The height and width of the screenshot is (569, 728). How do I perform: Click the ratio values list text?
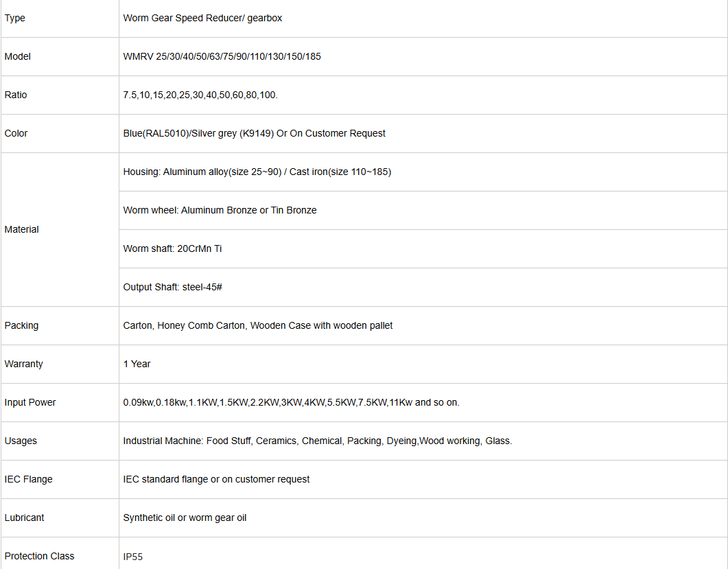point(200,95)
